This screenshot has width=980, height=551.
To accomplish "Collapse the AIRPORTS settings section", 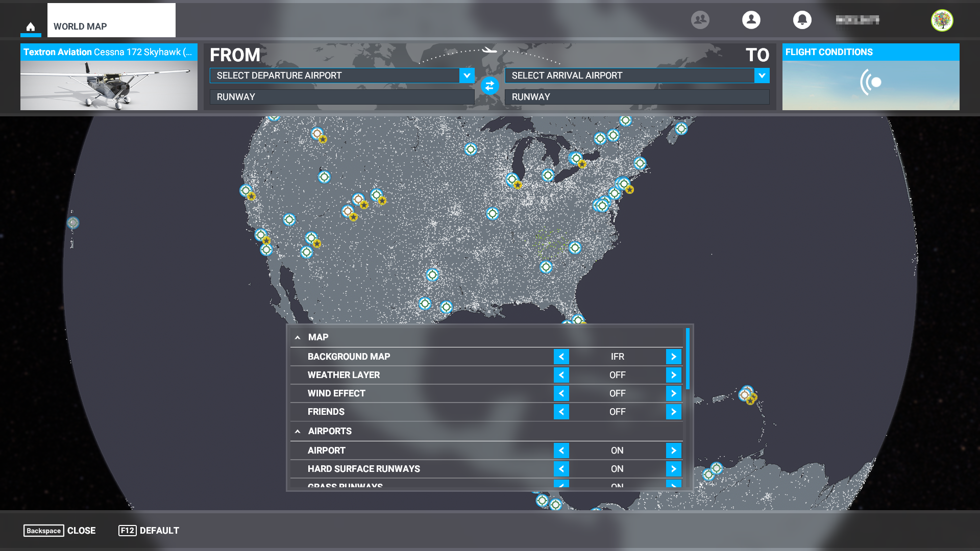I will tap(298, 431).
